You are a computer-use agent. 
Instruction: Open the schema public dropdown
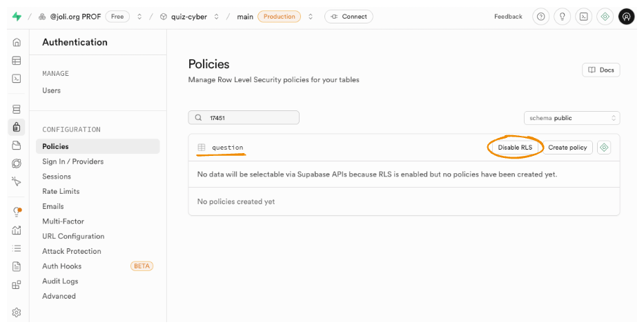[x=572, y=118]
